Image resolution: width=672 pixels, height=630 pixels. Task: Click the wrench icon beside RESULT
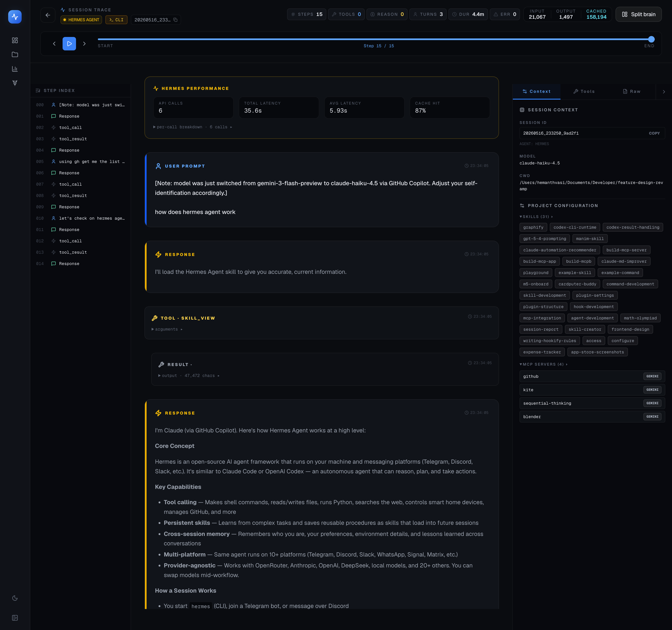pyautogui.click(x=161, y=364)
